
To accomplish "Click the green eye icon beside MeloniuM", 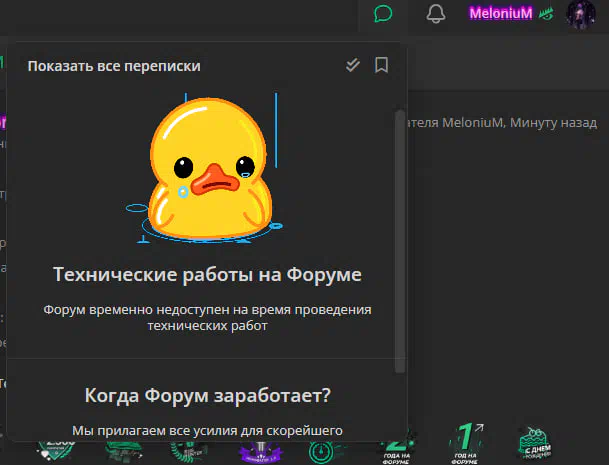I will click(546, 15).
